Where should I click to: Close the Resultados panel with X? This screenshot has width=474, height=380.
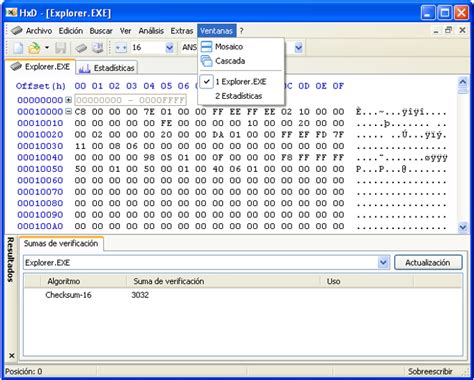point(11,356)
